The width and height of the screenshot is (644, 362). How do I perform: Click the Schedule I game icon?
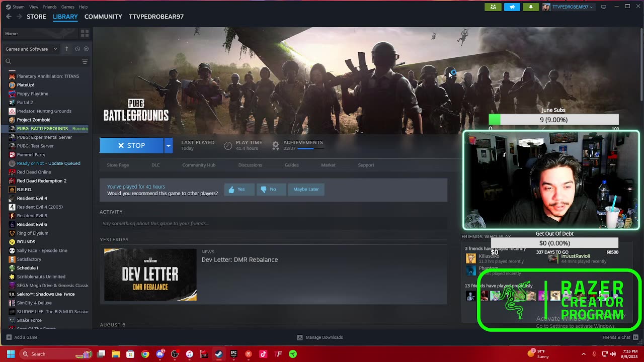(x=12, y=268)
